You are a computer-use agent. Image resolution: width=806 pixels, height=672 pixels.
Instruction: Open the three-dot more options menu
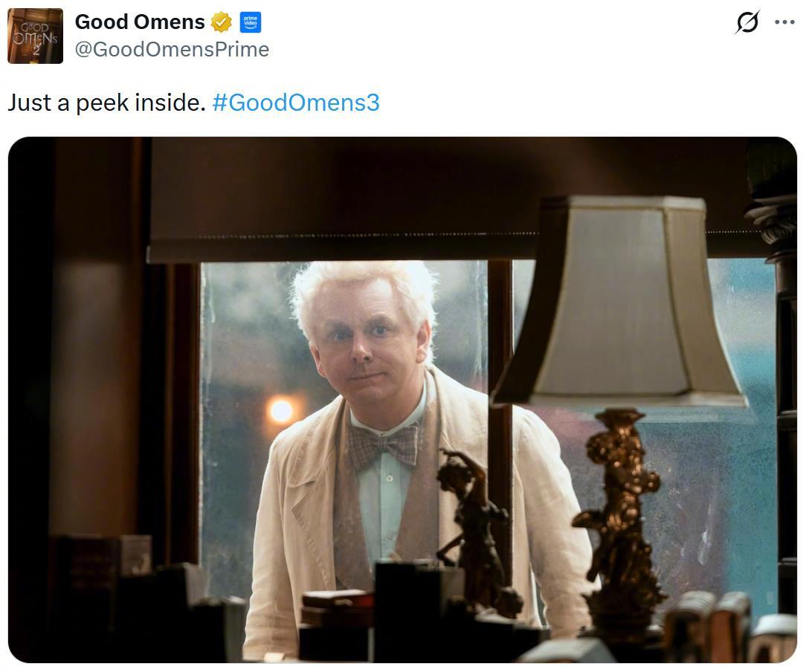(x=784, y=22)
